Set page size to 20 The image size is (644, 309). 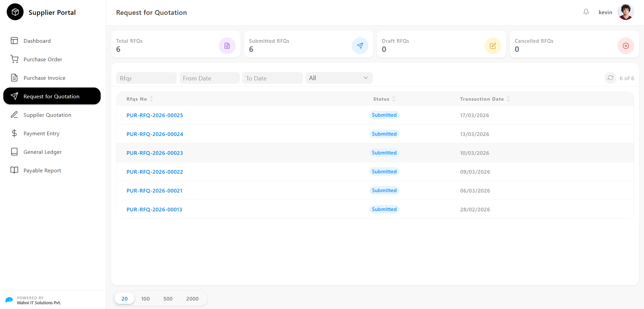point(124,299)
